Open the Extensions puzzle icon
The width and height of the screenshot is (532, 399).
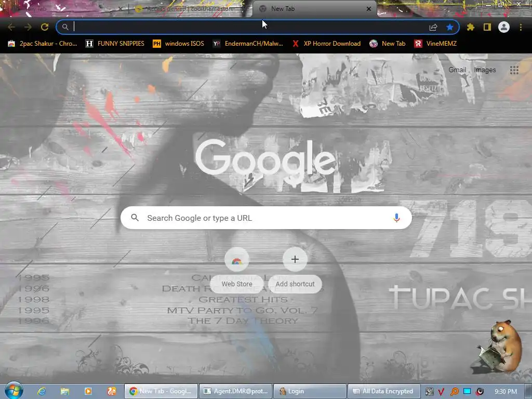click(x=470, y=27)
